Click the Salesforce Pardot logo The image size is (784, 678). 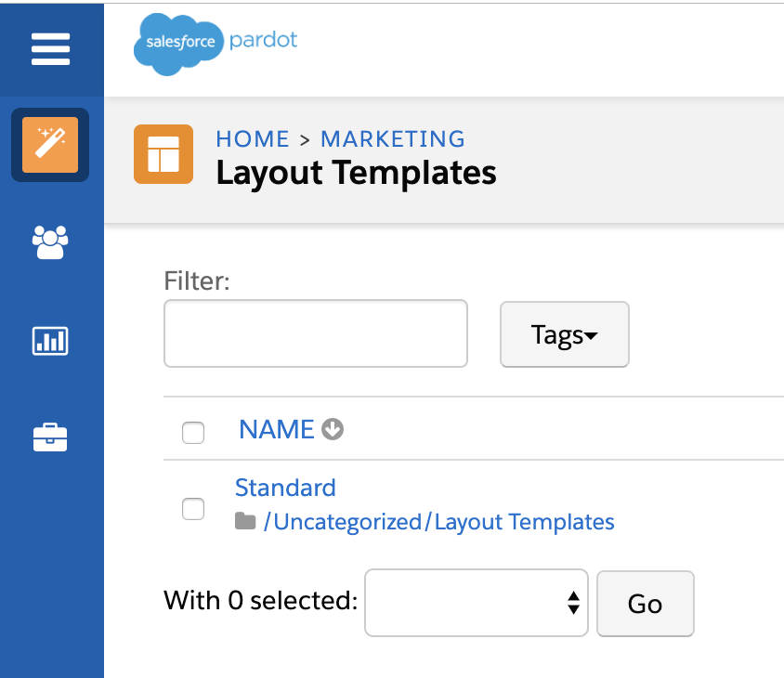pyautogui.click(x=216, y=44)
